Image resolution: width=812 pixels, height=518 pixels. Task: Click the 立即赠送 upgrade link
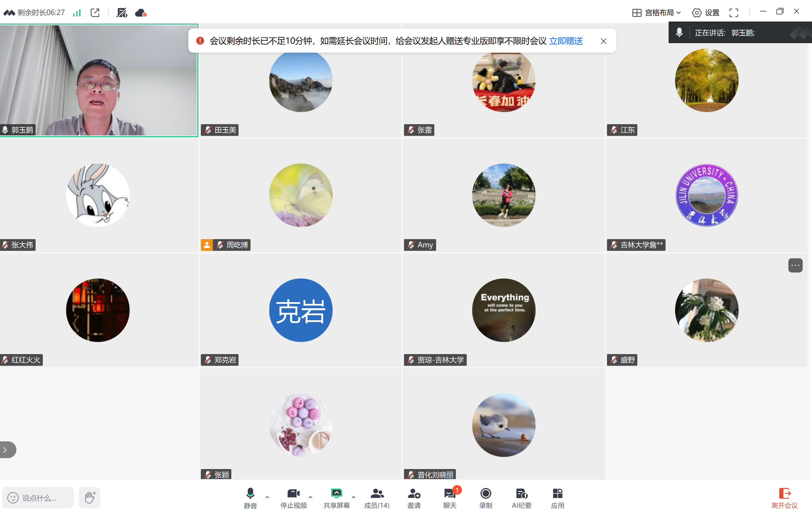pyautogui.click(x=566, y=41)
